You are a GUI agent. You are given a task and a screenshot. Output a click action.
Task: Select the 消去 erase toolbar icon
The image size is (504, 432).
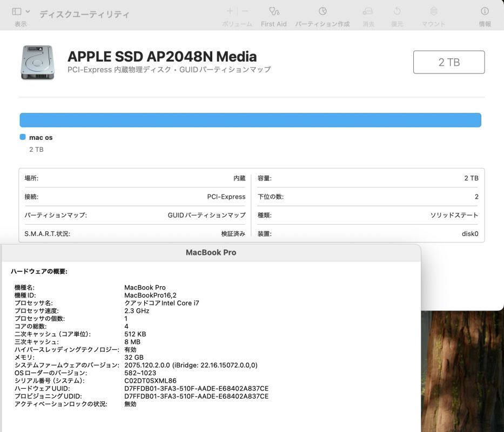(x=368, y=10)
